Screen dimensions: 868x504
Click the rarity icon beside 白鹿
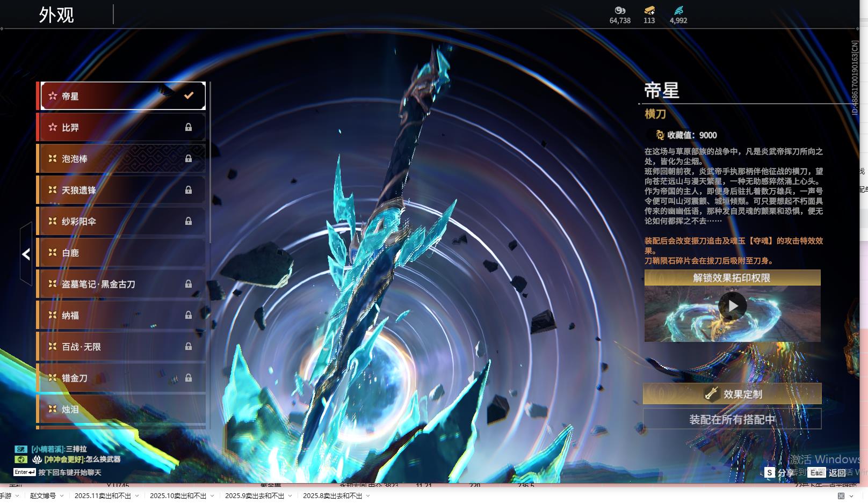53,252
